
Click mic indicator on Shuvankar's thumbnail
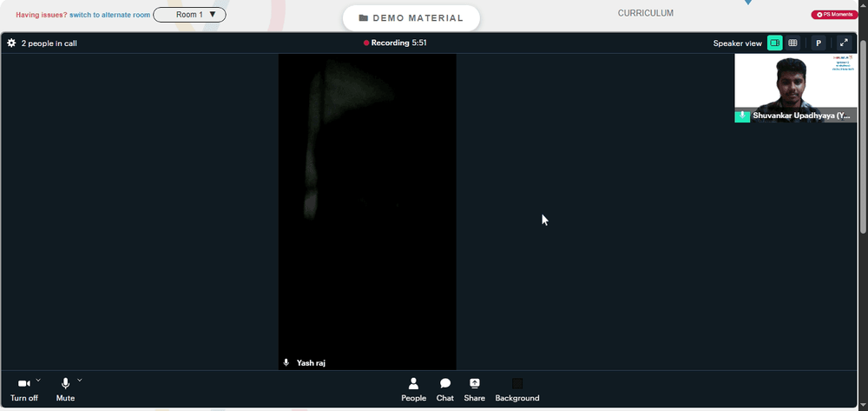tap(742, 116)
